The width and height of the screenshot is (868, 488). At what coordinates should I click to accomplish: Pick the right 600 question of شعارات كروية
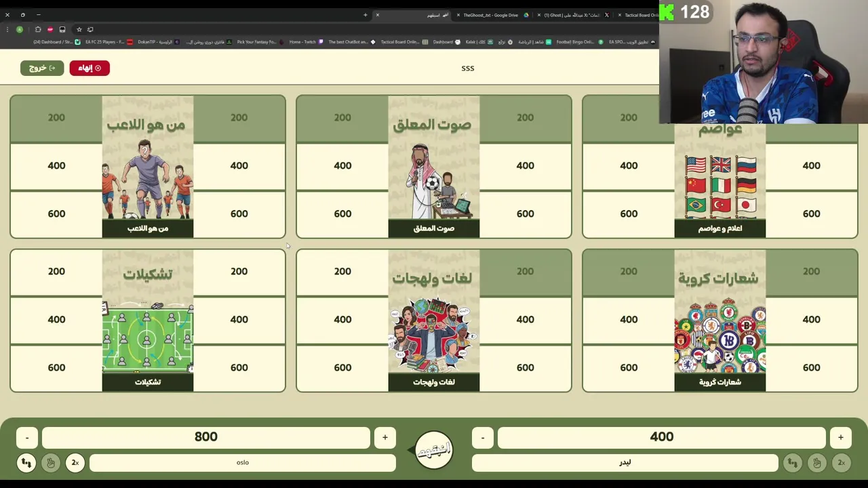point(812,368)
